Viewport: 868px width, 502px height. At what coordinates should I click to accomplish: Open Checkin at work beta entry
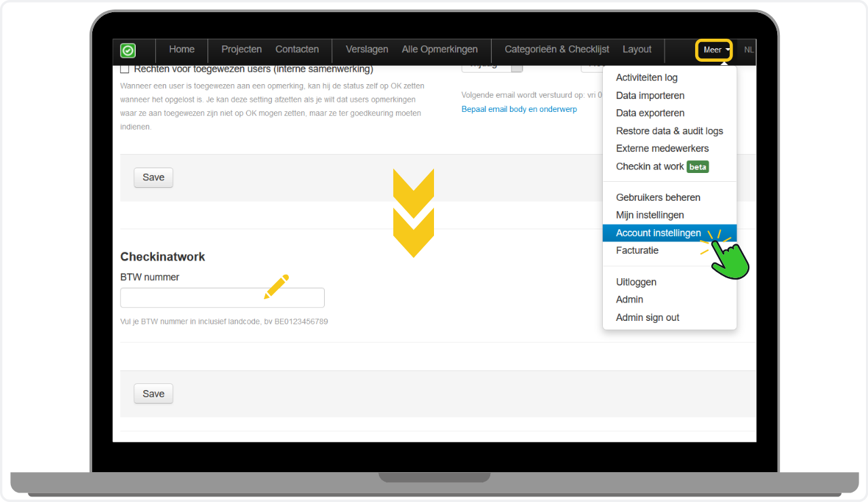point(669,166)
